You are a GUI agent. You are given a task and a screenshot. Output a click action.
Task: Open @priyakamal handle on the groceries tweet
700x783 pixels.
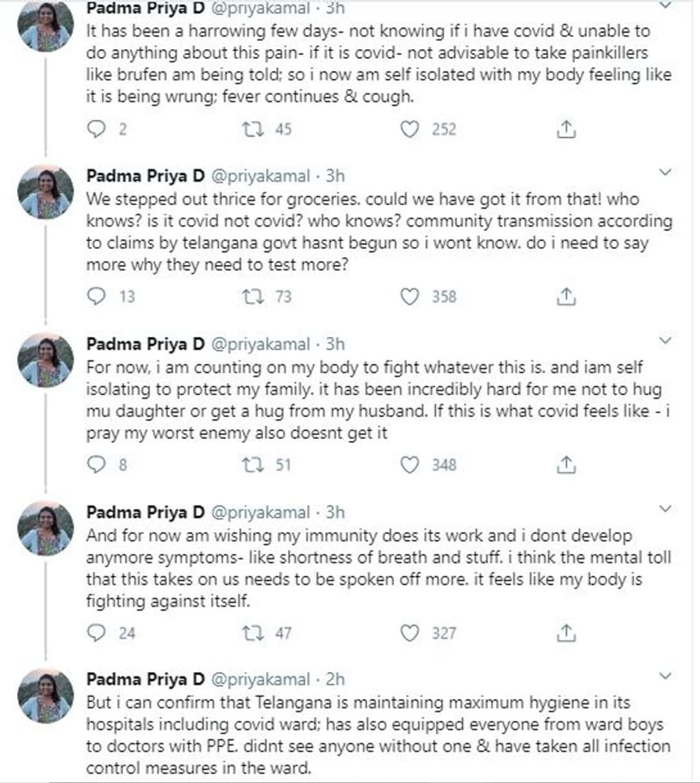260,176
